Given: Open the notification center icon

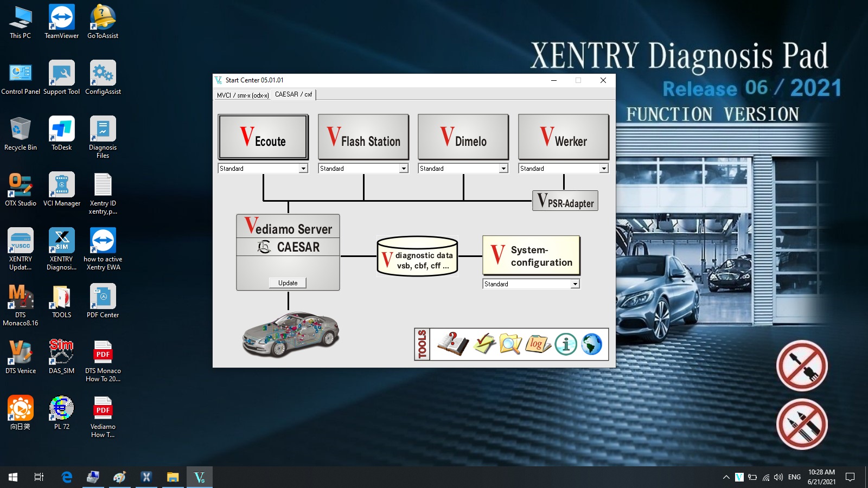Looking at the screenshot, I should click(x=850, y=477).
